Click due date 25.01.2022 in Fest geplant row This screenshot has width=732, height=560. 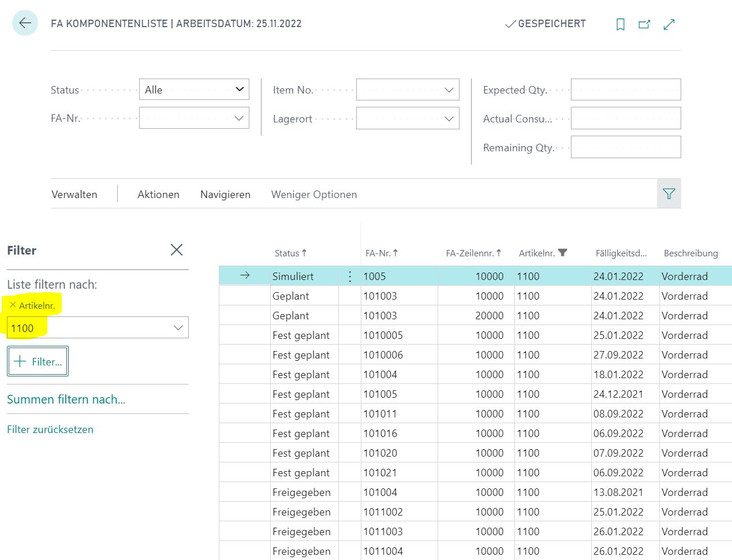tap(625, 335)
